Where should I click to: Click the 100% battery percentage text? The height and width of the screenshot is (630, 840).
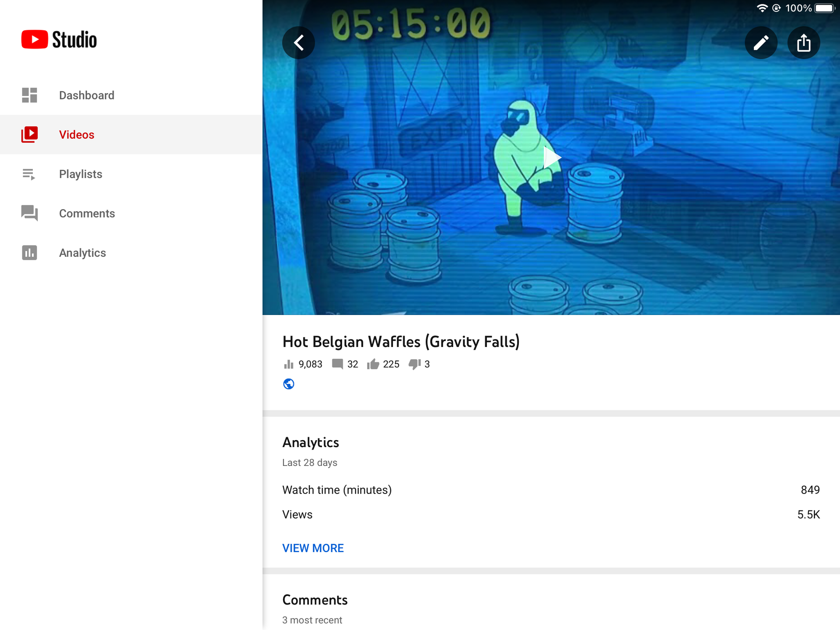[x=798, y=8]
